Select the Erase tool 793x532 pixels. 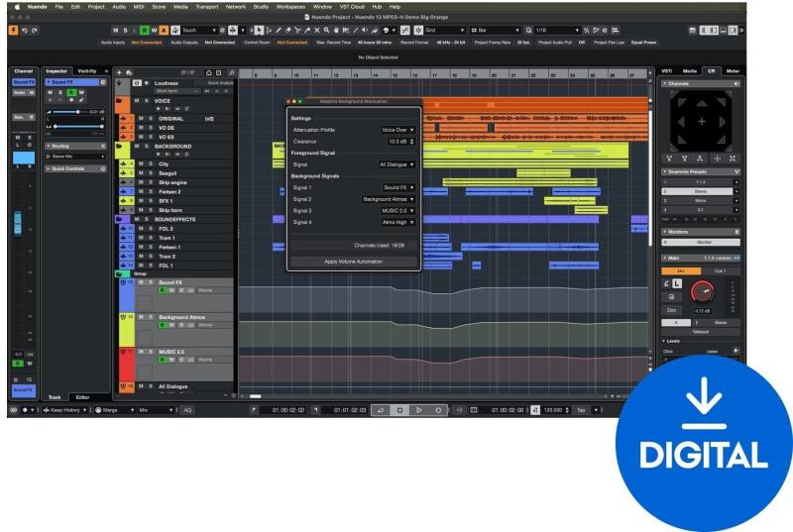tap(287, 31)
